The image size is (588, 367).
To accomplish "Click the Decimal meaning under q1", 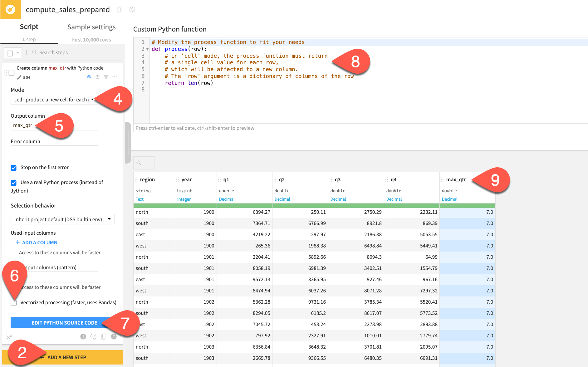I will click(227, 199).
